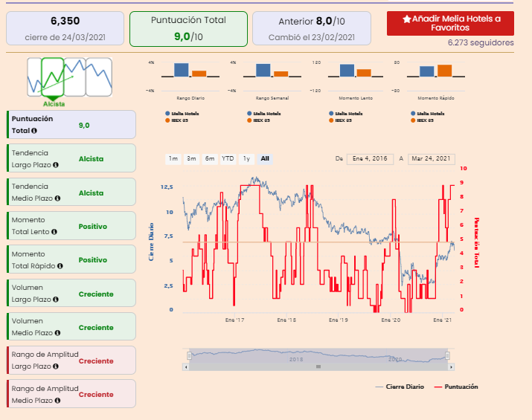Image resolution: width=532 pixels, height=420 pixels.
Task: Click the star icon in the Añadir Favoritos button
Action: point(407,19)
